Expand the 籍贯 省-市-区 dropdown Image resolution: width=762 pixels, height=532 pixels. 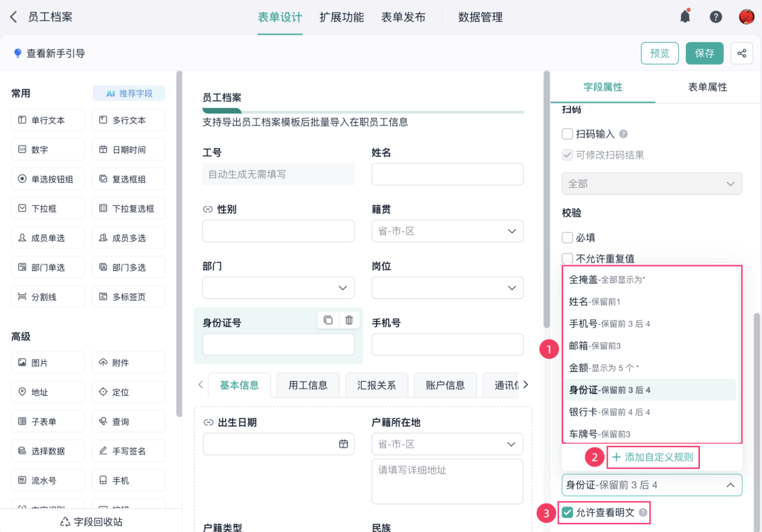pos(447,231)
